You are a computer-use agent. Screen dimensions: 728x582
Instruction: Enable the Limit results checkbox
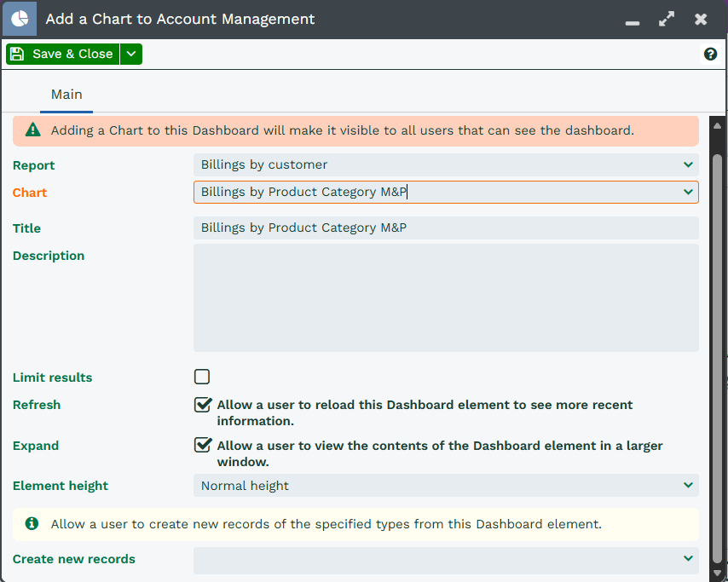pos(202,377)
